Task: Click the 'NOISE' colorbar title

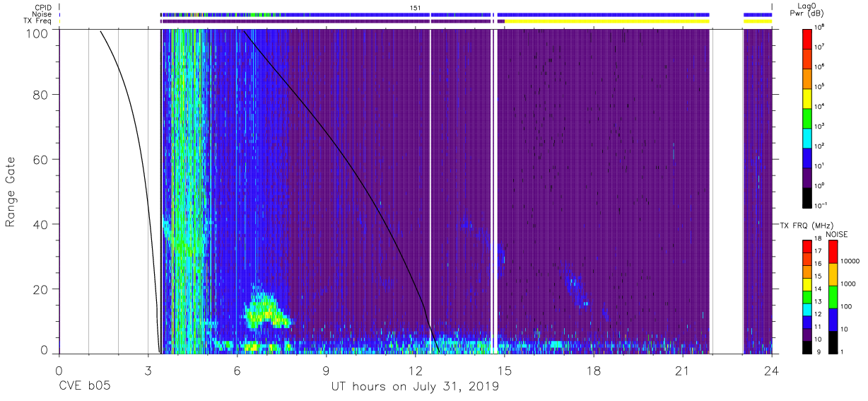Action: (836, 233)
